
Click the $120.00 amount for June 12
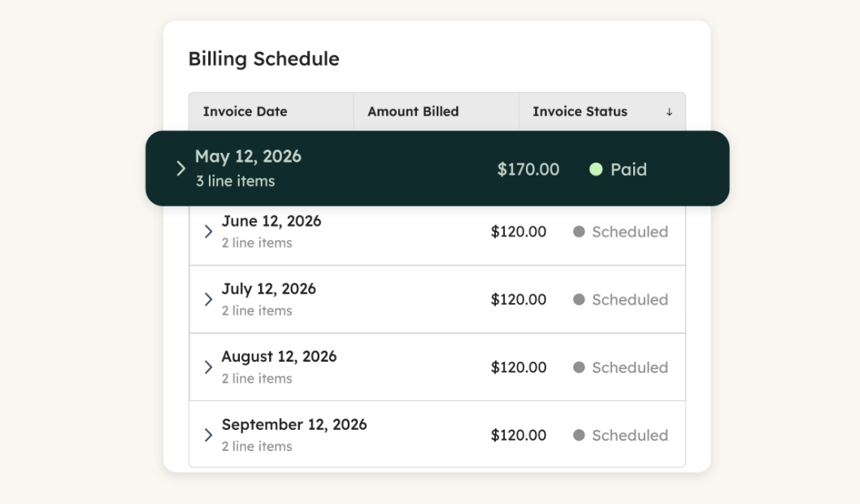(519, 232)
